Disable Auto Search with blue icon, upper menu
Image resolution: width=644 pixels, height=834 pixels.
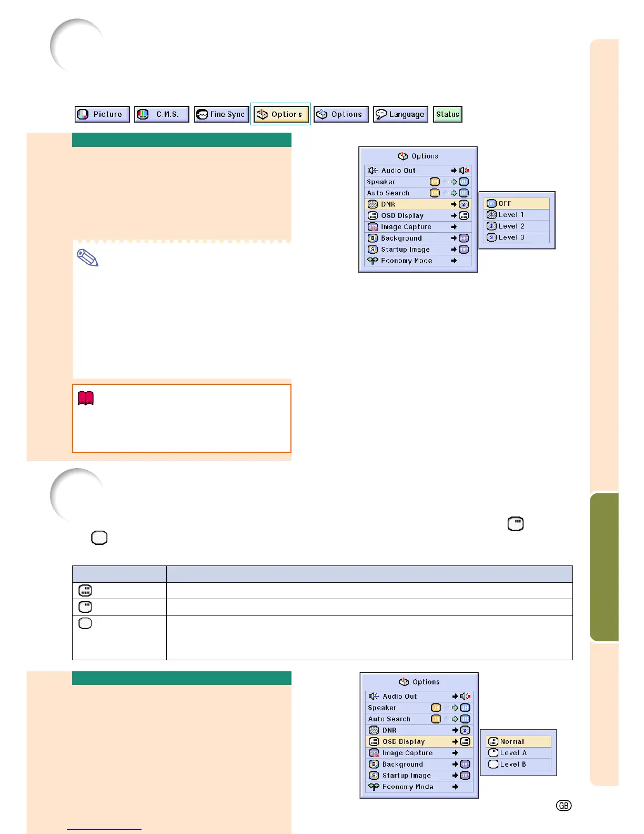pyautogui.click(x=464, y=193)
